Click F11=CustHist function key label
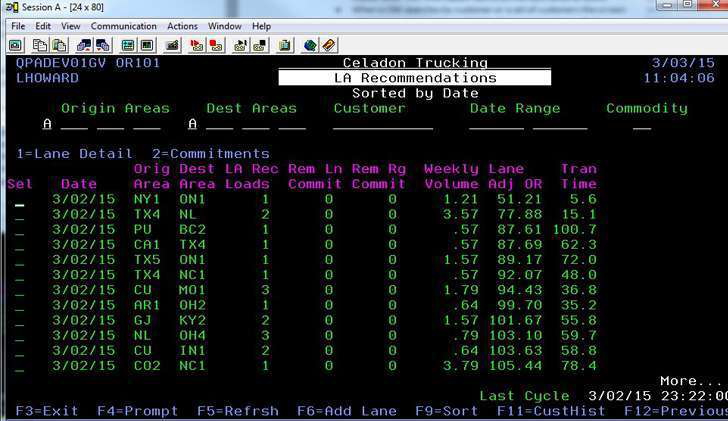This screenshot has width=728, height=421. tap(551, 411)
